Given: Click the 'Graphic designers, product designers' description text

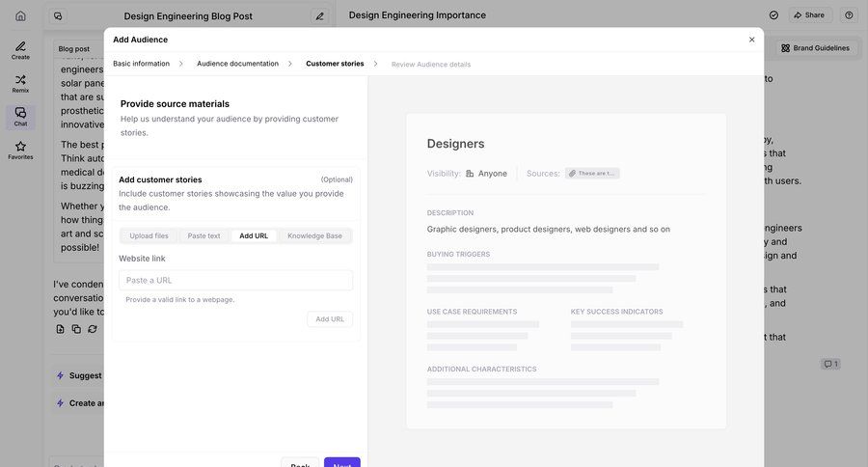Looking at the screenshot, I should [x=548, y=229].
